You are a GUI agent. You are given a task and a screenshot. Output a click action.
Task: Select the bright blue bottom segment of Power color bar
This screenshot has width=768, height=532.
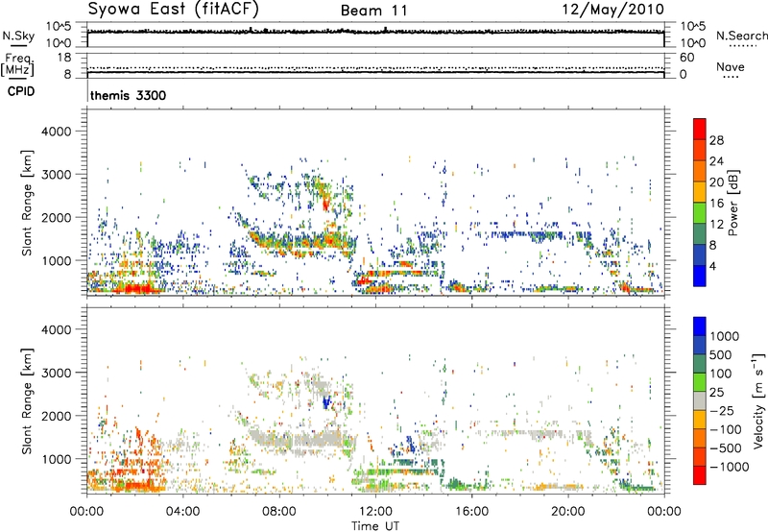pyautogui.click(x=700, y=276)
